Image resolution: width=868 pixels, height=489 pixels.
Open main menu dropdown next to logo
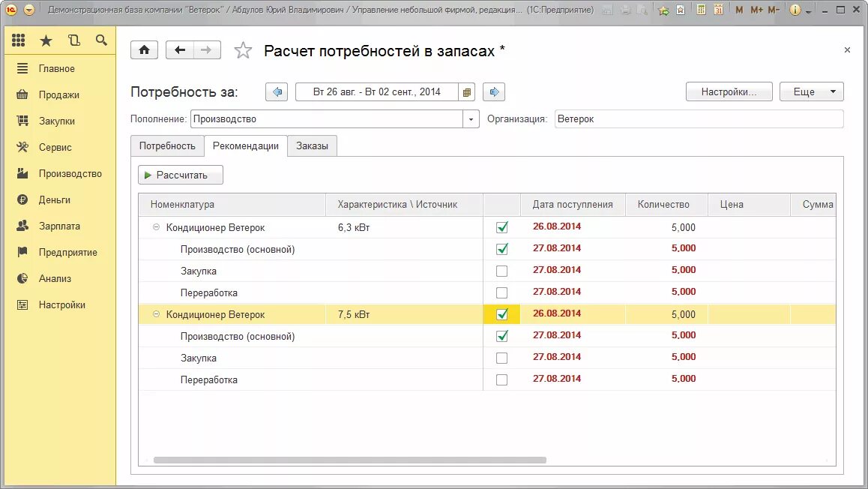(x=29, y=10)
